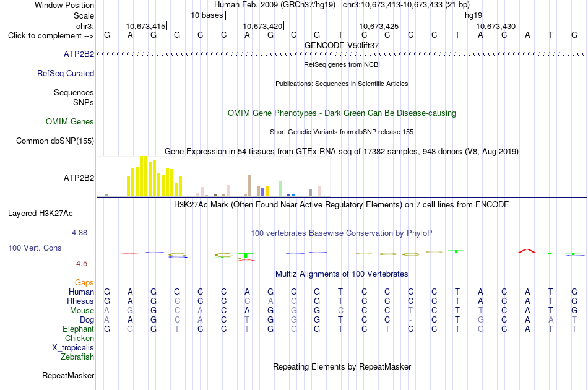Click the gap dash in Dog alignment row
Viewport: 588px width, 390px height.
click(410, 320)
